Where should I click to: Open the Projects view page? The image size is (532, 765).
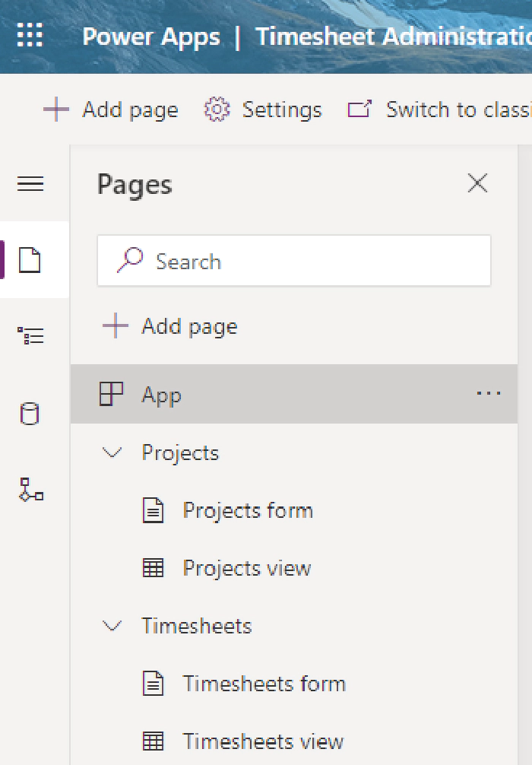pos(247,568)
